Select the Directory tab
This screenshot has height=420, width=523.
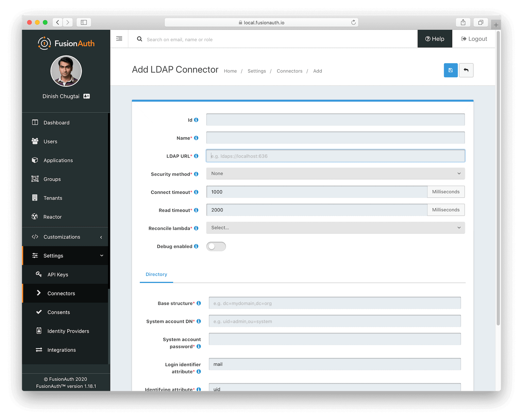156,275
